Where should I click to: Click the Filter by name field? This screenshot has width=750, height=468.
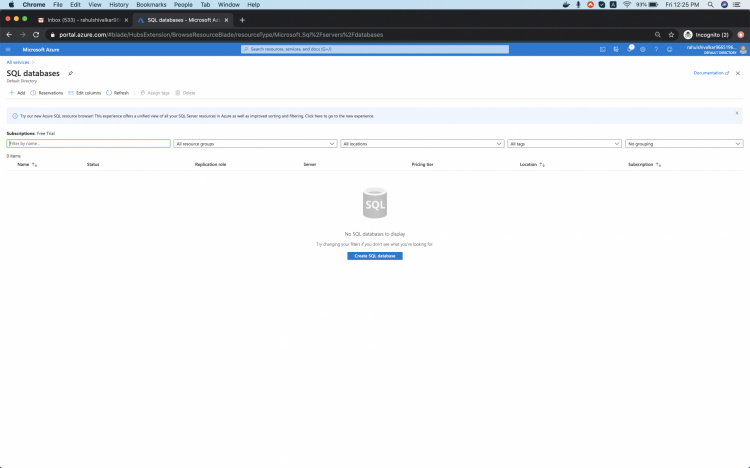88,144
